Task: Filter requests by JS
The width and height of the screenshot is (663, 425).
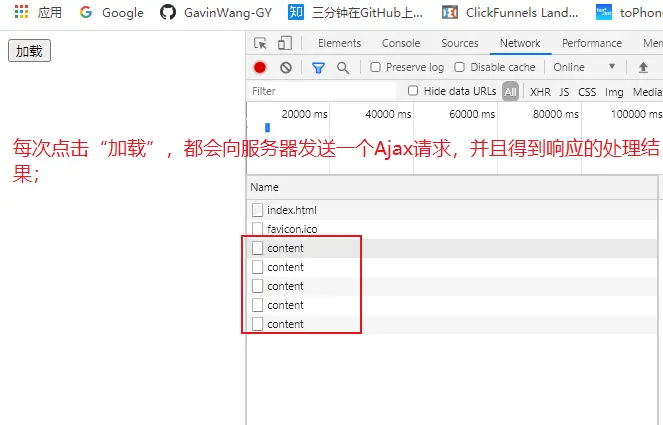Action: (564, 92)
